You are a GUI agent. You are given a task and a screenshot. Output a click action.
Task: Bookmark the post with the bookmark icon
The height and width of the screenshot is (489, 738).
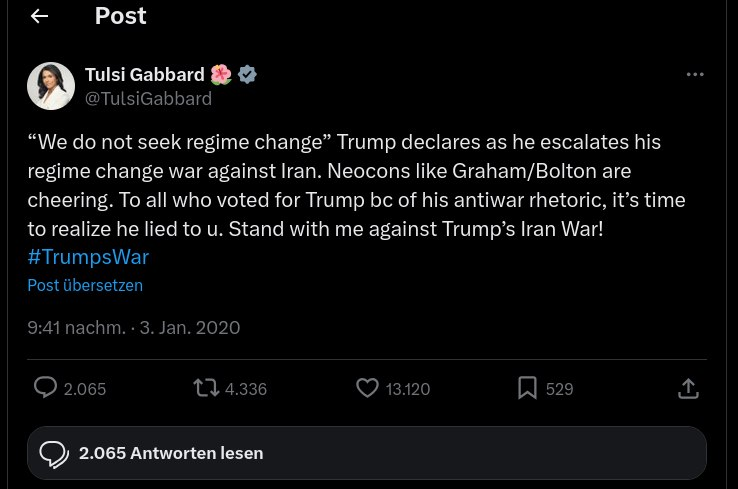pos(528,388)
